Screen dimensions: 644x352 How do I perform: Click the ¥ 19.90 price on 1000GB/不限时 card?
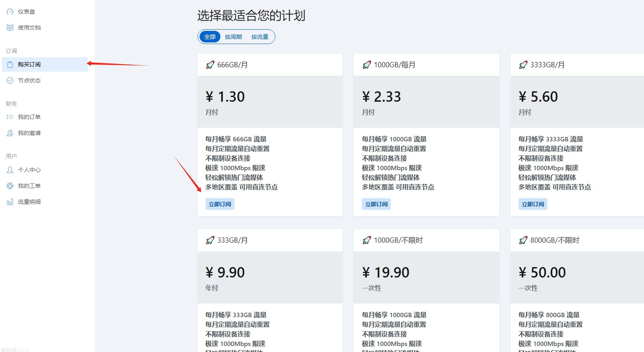click(386, 273)
